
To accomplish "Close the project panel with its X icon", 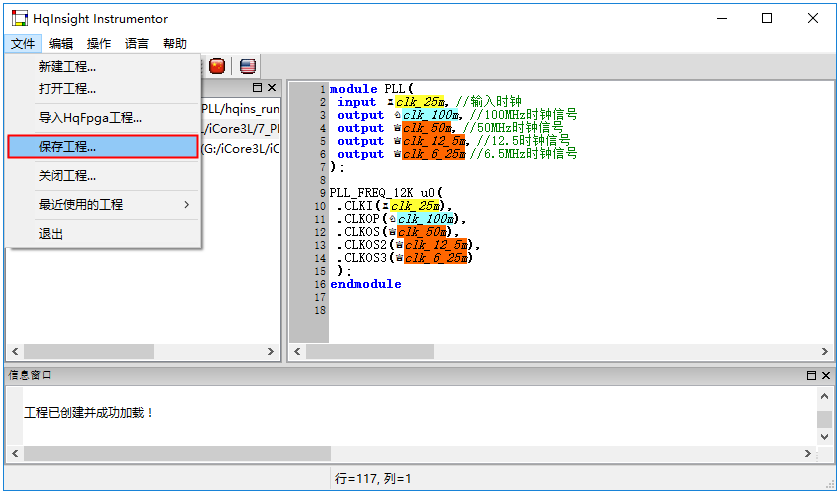I will click(x=271, y=88).
